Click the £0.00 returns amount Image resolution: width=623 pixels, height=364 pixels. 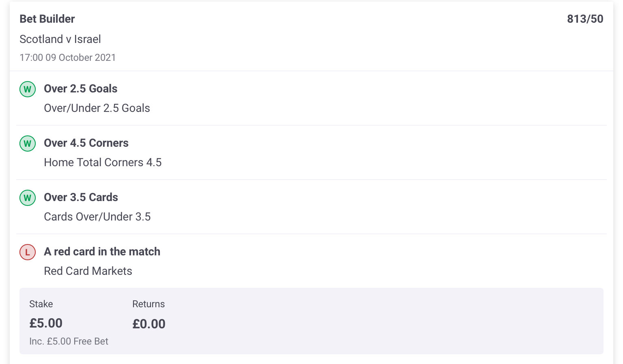149,324
